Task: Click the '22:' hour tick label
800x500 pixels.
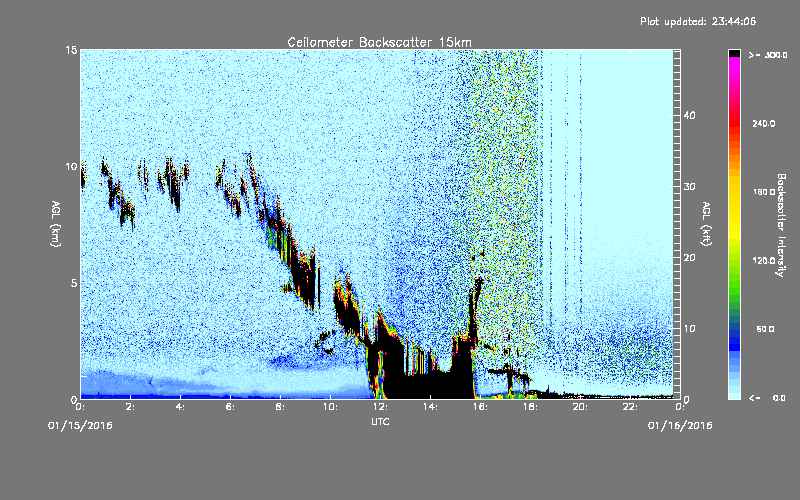Action: click(x=631, y=407)
